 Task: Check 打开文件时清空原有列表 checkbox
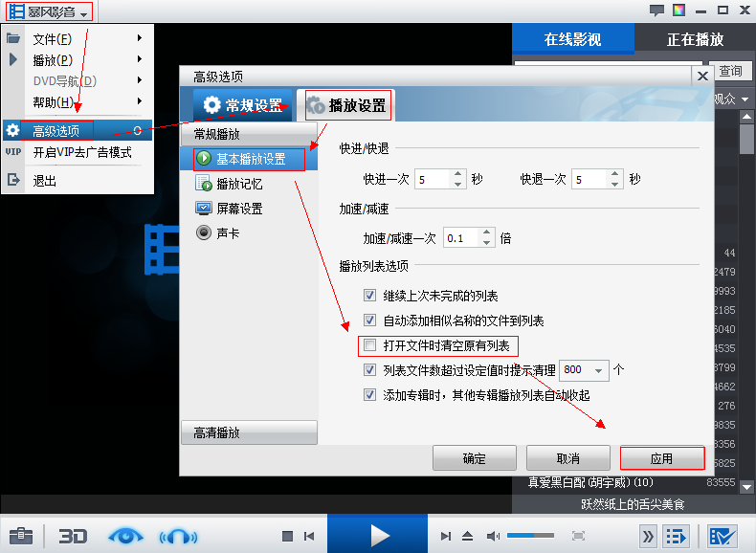click(369, 345)
